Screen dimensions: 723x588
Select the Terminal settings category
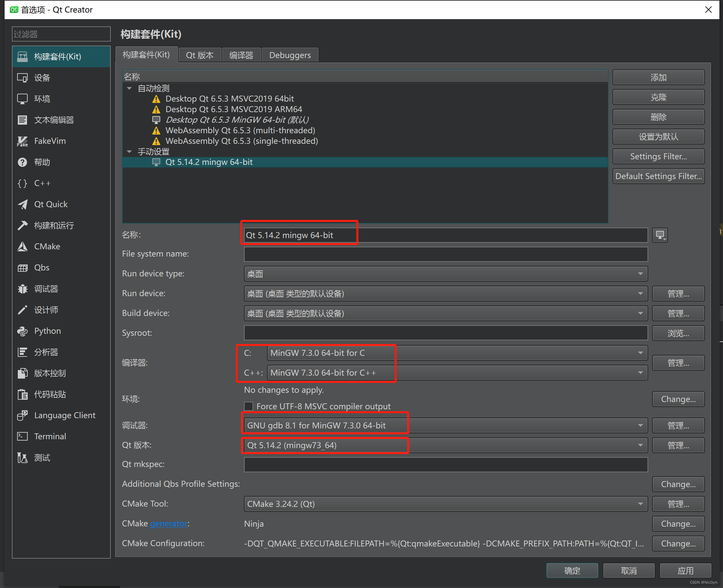pos(50,436)
